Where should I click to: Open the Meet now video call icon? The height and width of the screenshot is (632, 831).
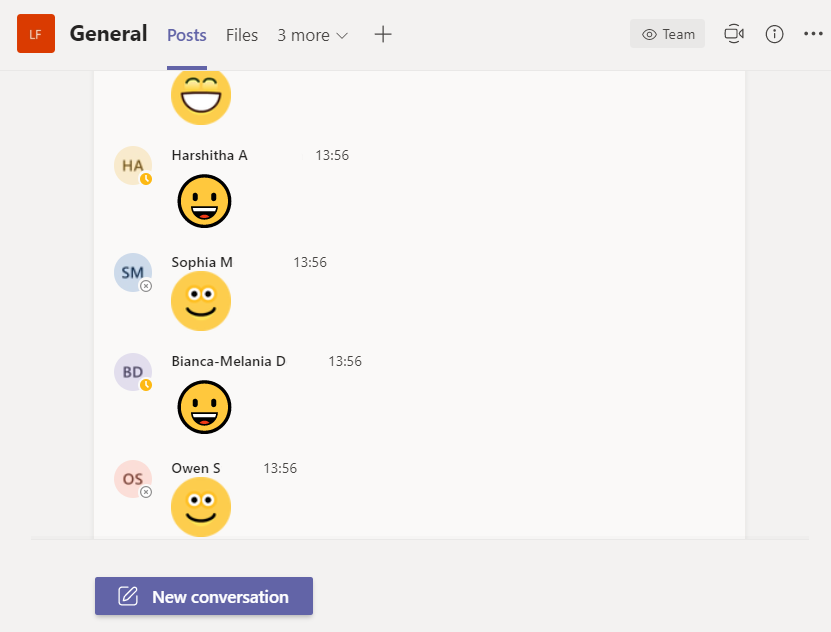(x=734, y=33)
